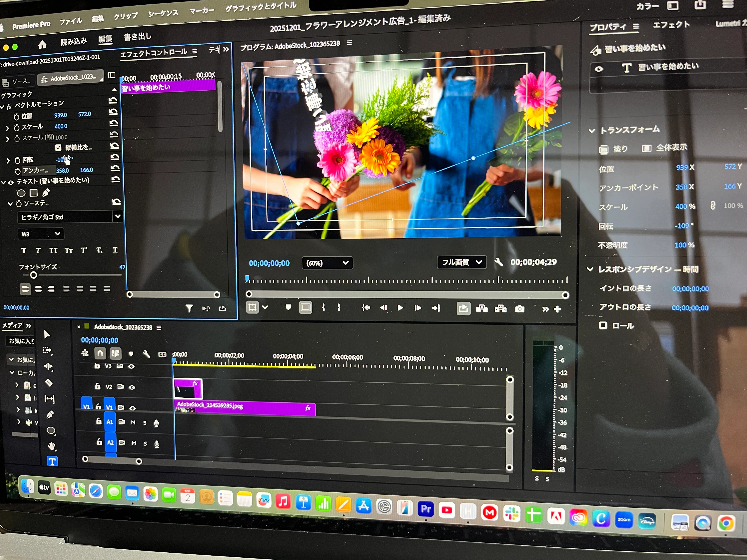Step back one frame
Screen dimensions: 747x560
click(383, 308)
